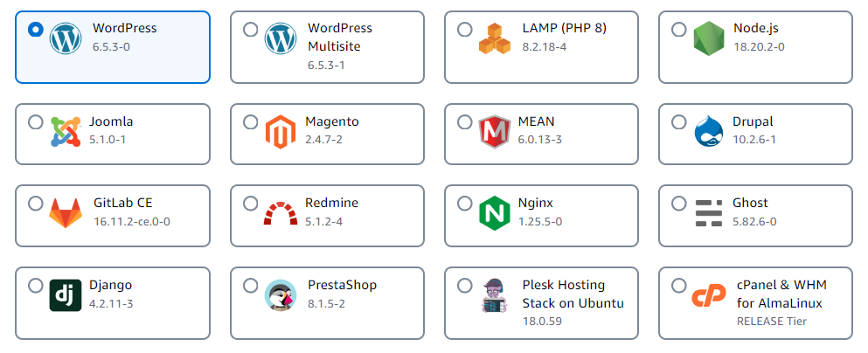868x353 pixels.
Task: Click the WordPress logo icon
Action: click(66, 38)
